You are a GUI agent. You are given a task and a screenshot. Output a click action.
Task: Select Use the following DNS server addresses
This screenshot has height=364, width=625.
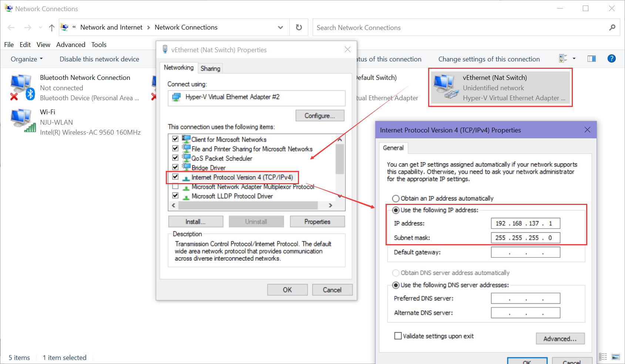pos(396,285)
